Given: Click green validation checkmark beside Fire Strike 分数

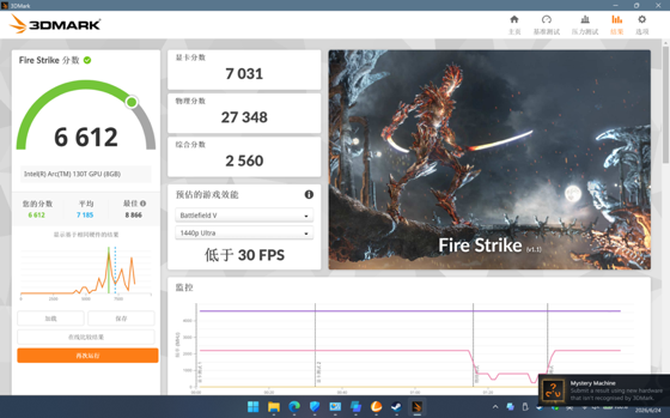Looking at the screenshot, I should tap(88, 60).
